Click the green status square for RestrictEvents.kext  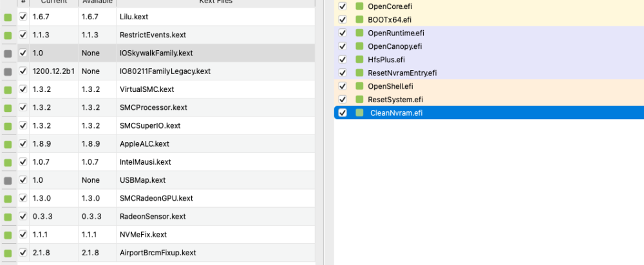pyautogui.click(x=8, y=35)
